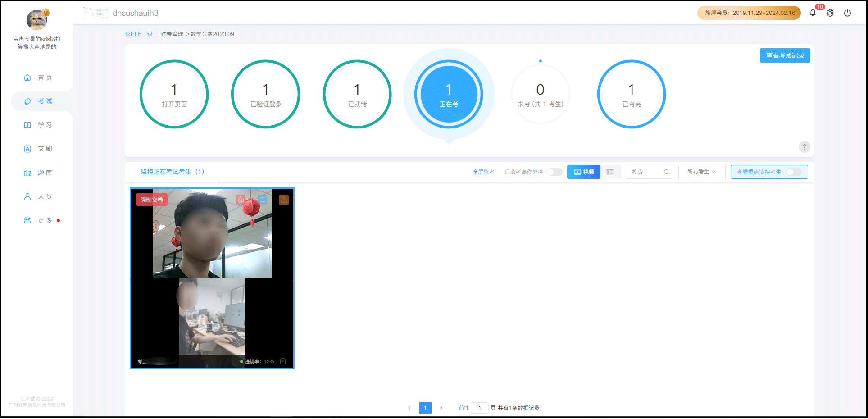The height and width of the screenshot is (419, 868).
Task: Go to next page arrow
Action: point(441,408)
